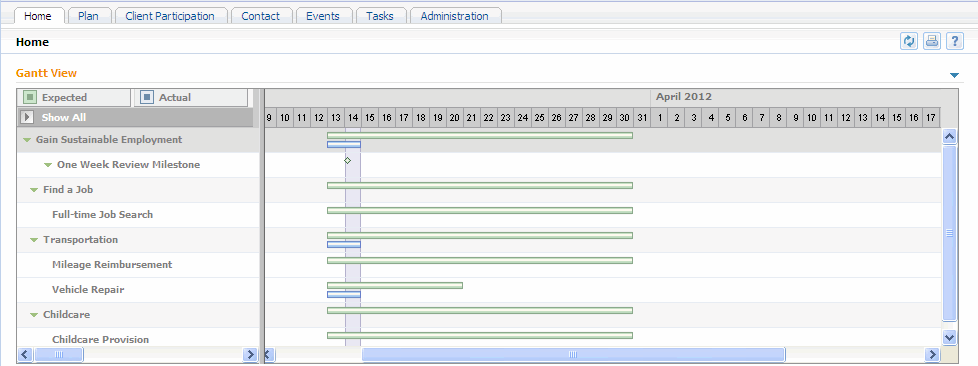Toggle the Actual bars legend button
978x366 pixels.
tap(191, 97)
